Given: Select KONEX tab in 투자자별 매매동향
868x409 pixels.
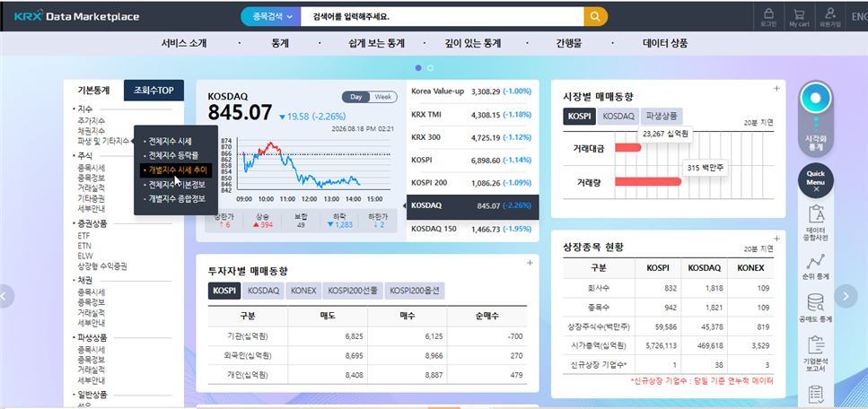Looking at the screenshot, I should [303, 291].
